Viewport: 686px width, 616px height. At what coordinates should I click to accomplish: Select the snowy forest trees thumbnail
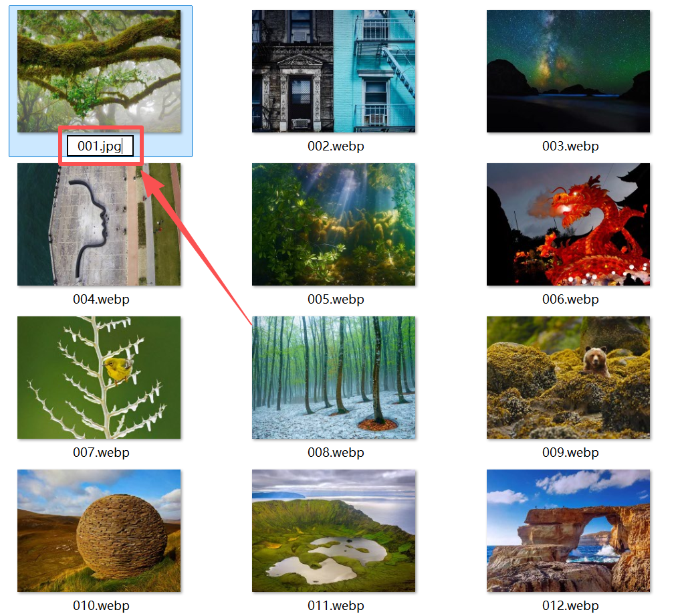point(334,378)
